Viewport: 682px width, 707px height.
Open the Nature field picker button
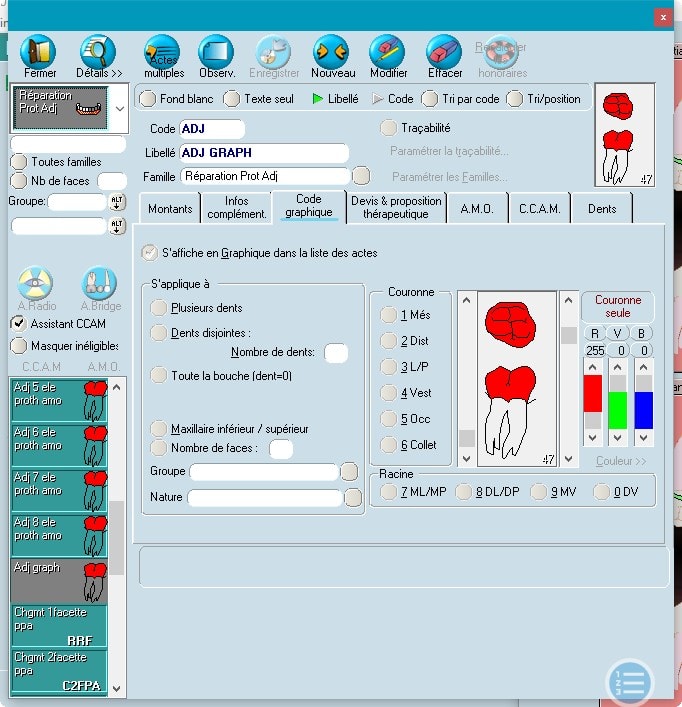[353, 497]
